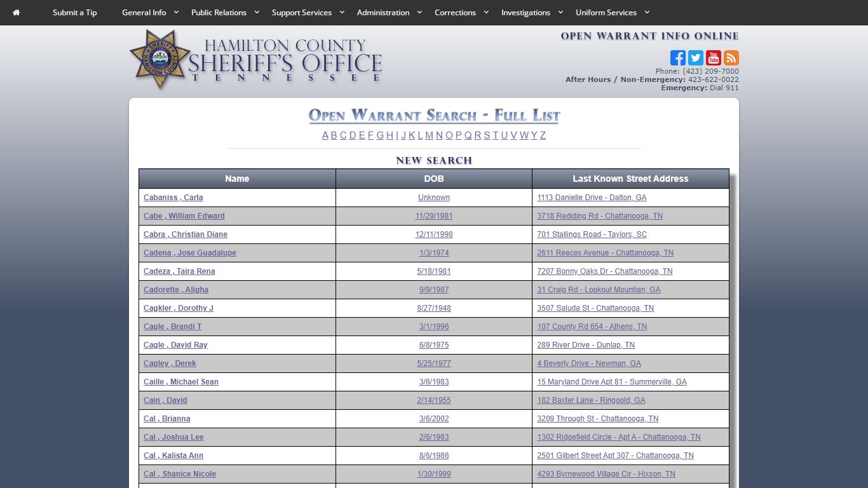
Task: Open Investigations menu
Action: 526,12
